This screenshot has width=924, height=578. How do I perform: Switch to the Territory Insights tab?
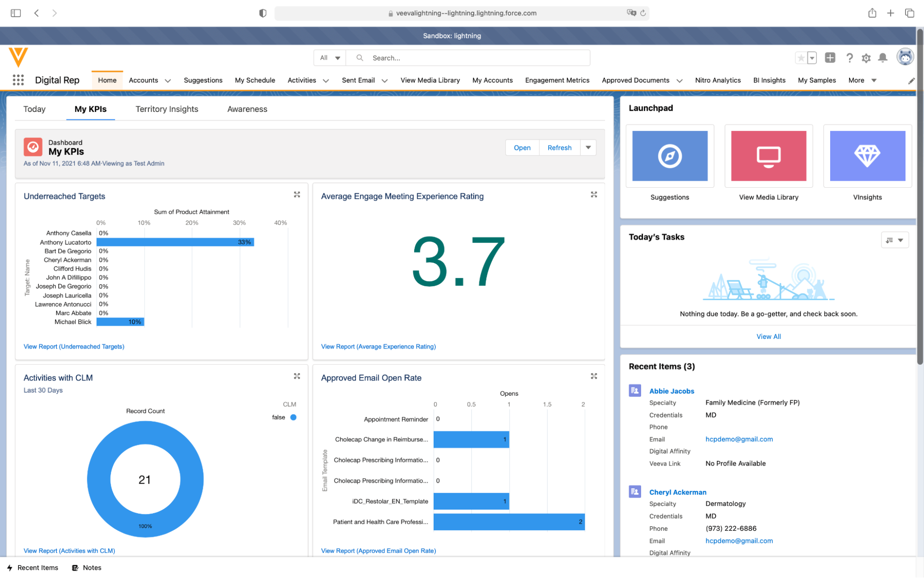(166, 109)
